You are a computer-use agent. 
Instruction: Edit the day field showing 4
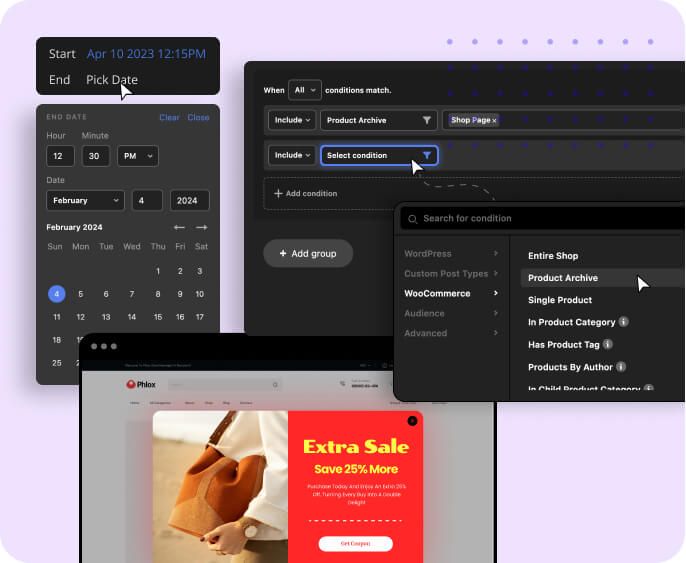(147, 200)
